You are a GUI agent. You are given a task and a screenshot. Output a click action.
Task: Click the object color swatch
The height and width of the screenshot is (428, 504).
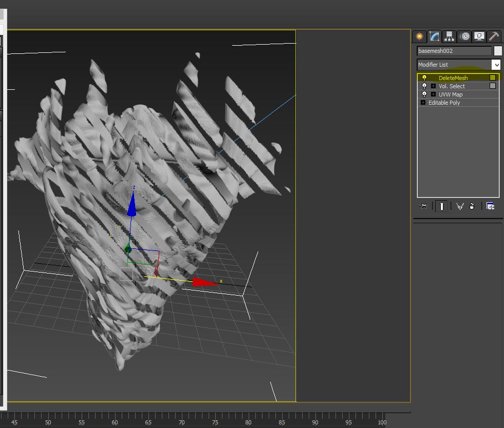click(x=497, y=51)
